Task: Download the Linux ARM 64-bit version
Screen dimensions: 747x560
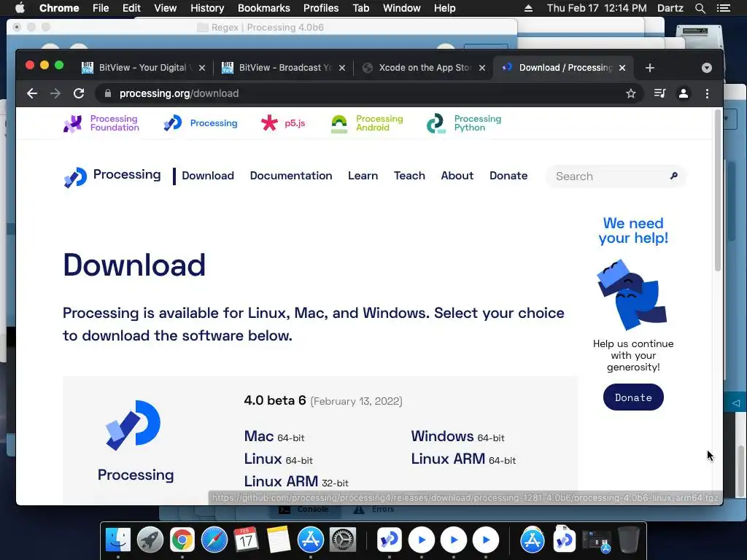Action: pyautogui.click(x=463, y=459)
